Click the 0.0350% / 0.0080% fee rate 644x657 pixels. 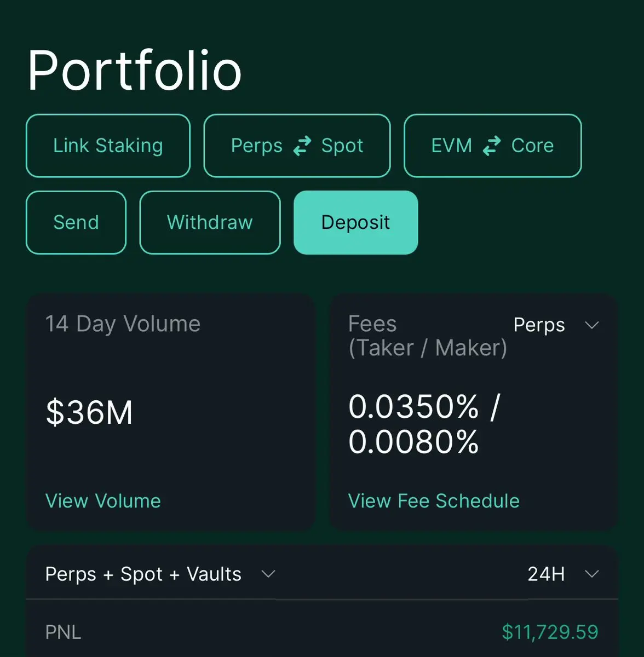pos(424,424)
